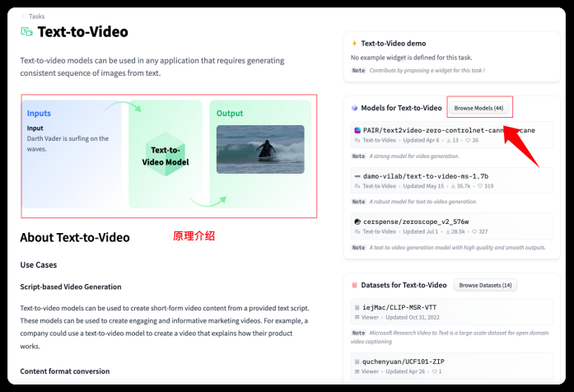Click Text-to-Video tag under PAIR model

pyautogui.click(x=380, y=140)
